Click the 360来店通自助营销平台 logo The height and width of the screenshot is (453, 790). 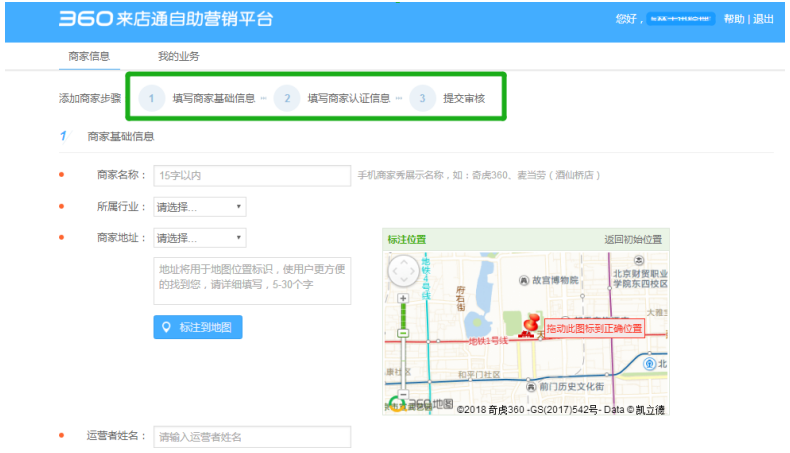(166, 19)
